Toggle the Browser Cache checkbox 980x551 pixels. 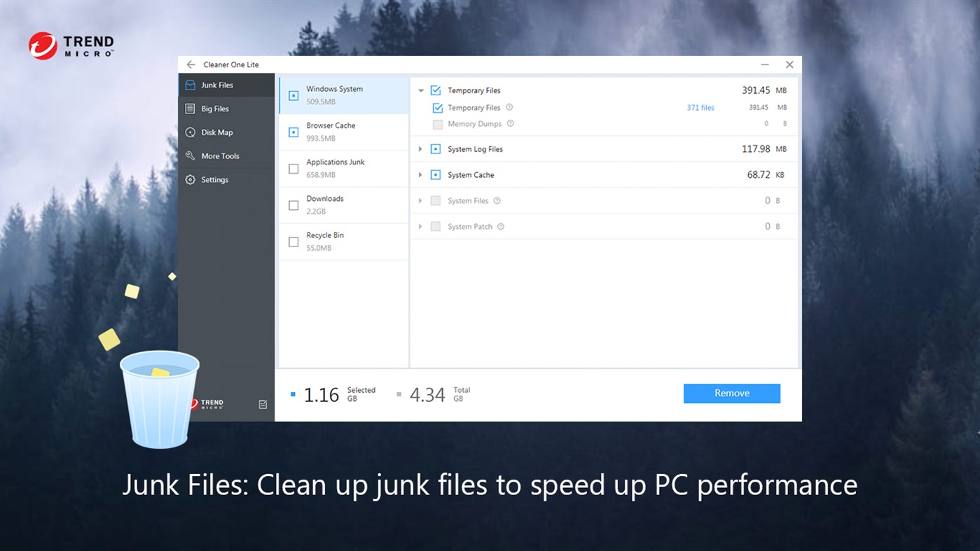294,132
